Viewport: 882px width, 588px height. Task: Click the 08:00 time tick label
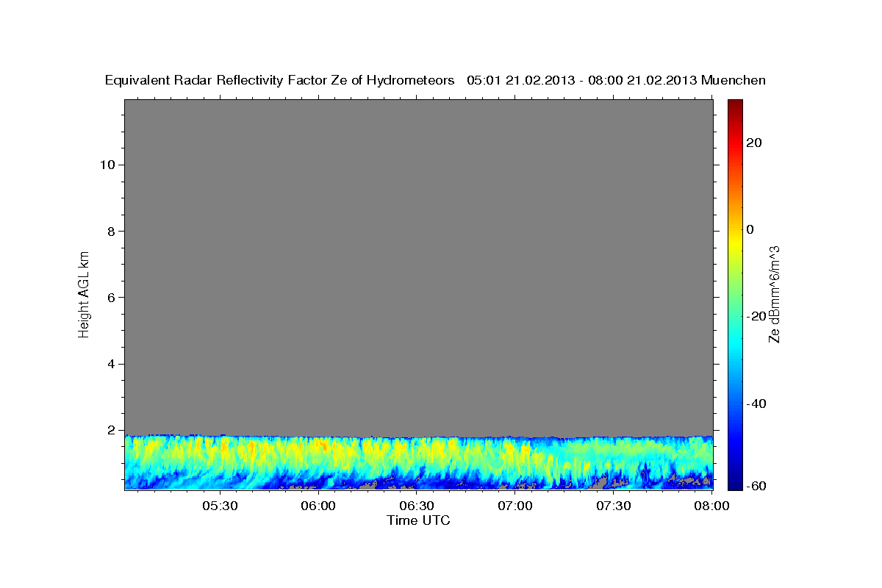point(711,506)
